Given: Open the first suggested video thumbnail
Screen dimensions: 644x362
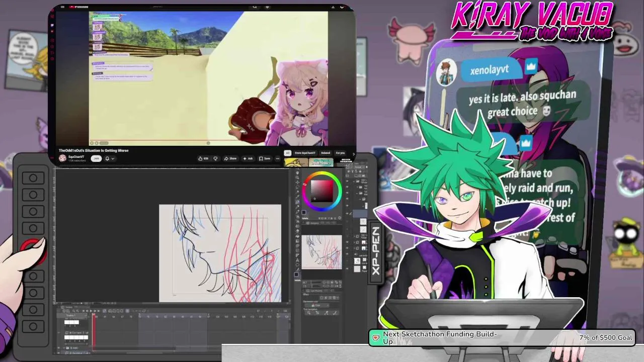Looking at the screenshot, I should click(296, 162).
